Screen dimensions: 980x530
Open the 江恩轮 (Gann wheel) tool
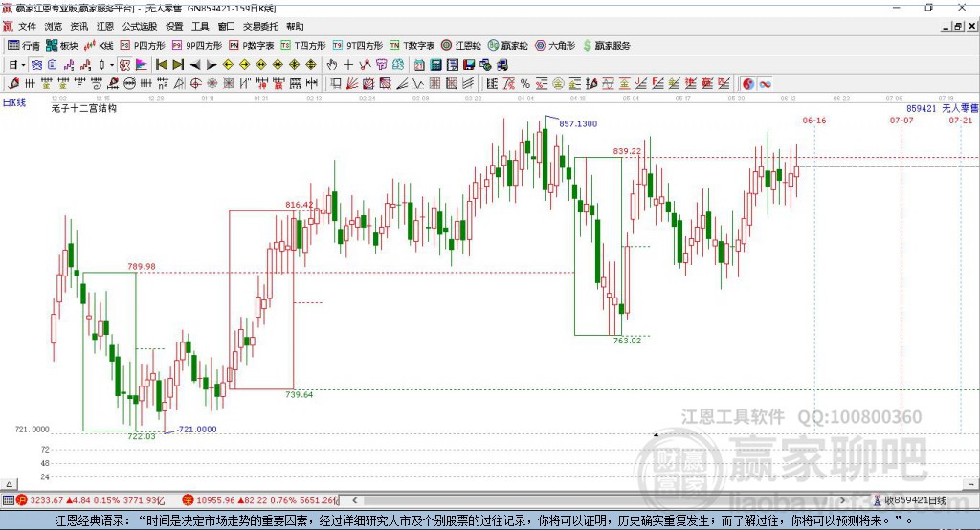coord(461,45)
